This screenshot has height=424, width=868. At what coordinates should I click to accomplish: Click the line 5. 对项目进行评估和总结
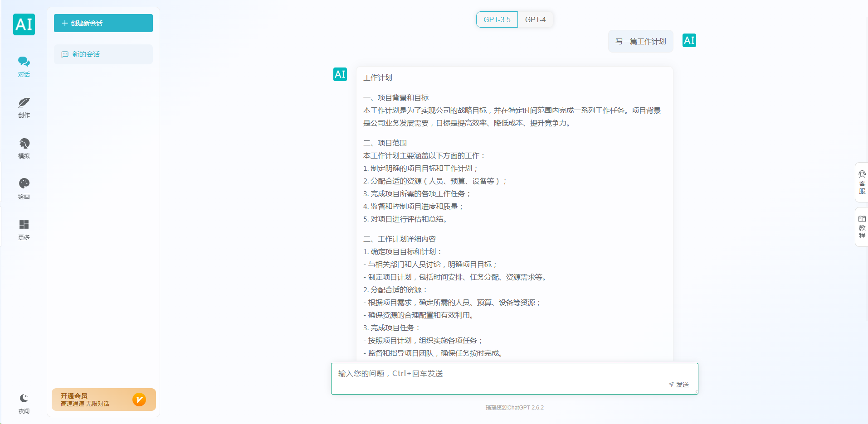click(406, 219)
